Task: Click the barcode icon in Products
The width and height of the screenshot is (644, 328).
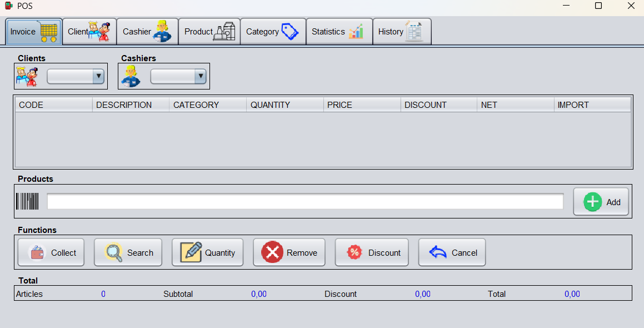Action: click(28, 201)
